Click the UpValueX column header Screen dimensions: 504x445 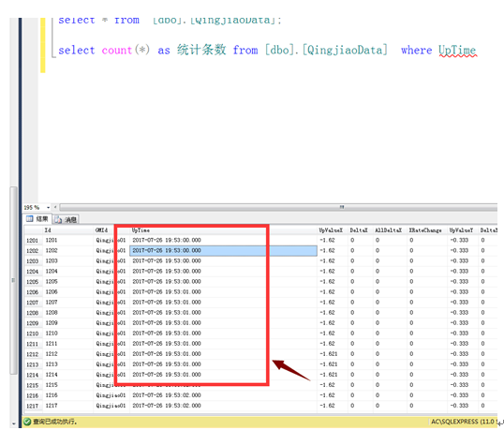point(332,230)
